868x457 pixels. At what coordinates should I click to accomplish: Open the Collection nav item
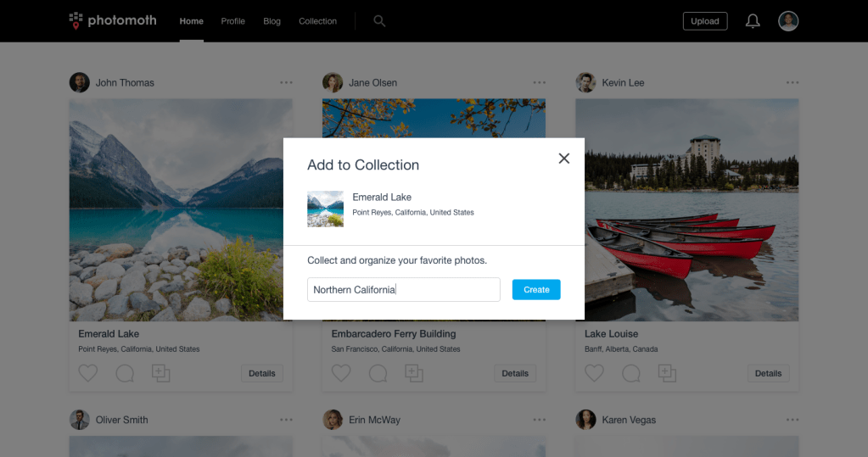[317, 21]
